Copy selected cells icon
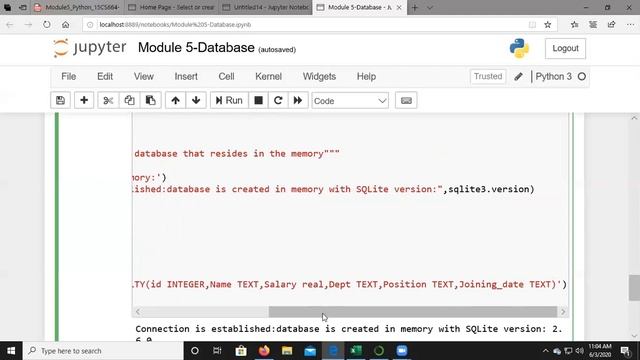640x360 pixels. click(129, 100)
